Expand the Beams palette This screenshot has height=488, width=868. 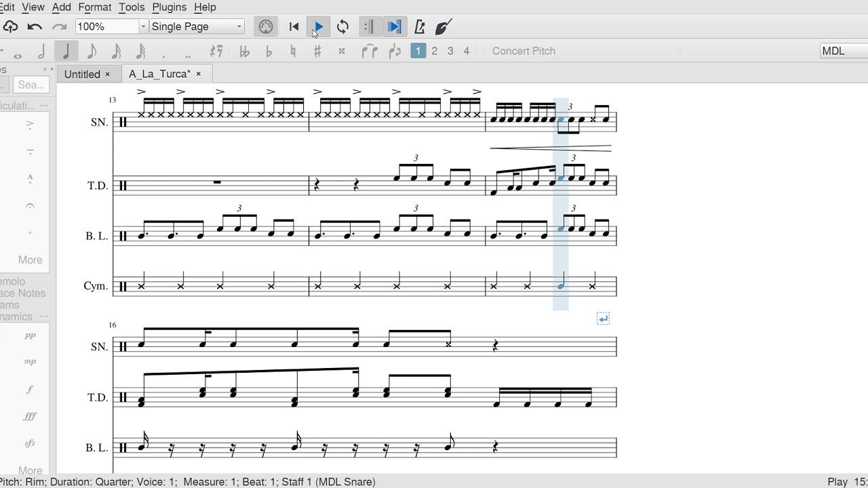[x=9, y=305]
